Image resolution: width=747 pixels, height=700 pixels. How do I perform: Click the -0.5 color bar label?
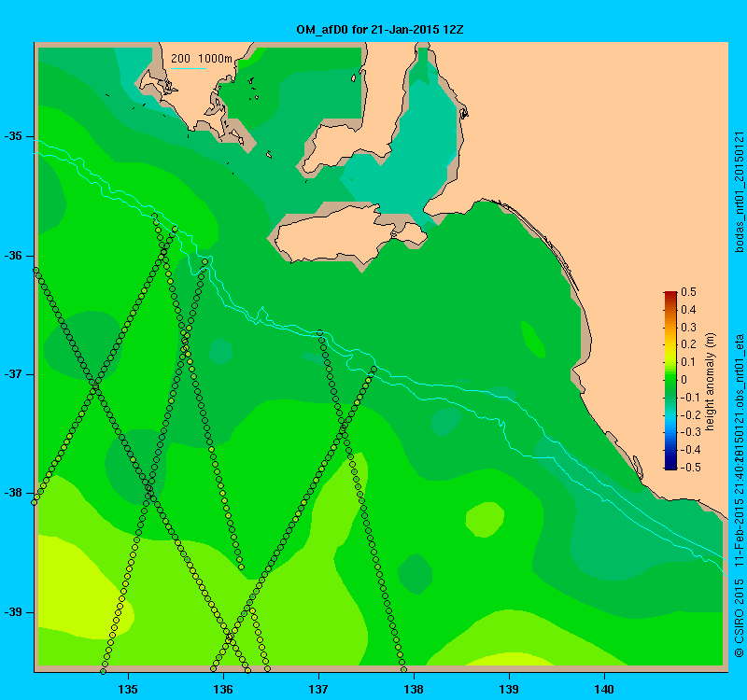[691, 468]
